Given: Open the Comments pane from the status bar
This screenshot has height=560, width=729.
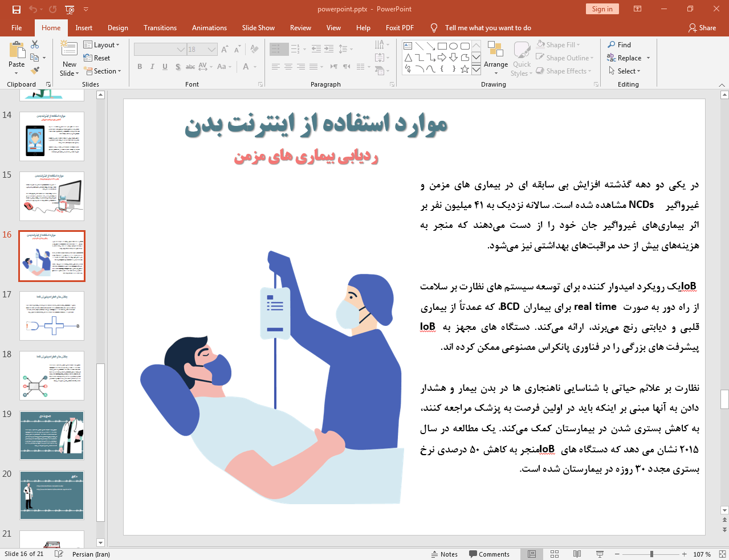Looking at the screenshot, I should (489, 554).
